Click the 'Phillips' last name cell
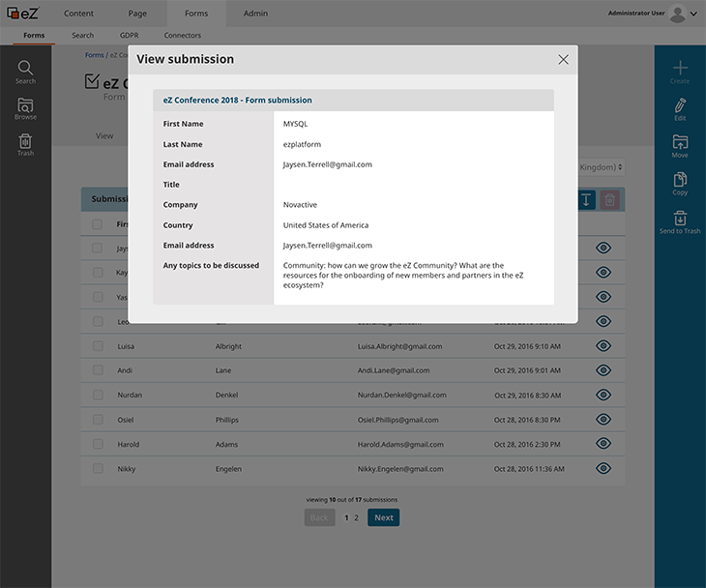Viewport: 706px width, 588px height. [x=227, y=420]
